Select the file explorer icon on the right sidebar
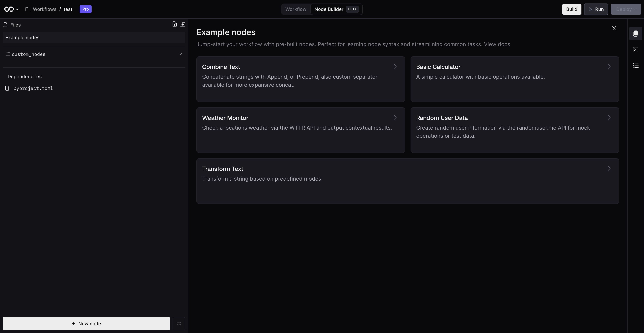This screenshot has width=644, height=333. click(x=635, y=34)
